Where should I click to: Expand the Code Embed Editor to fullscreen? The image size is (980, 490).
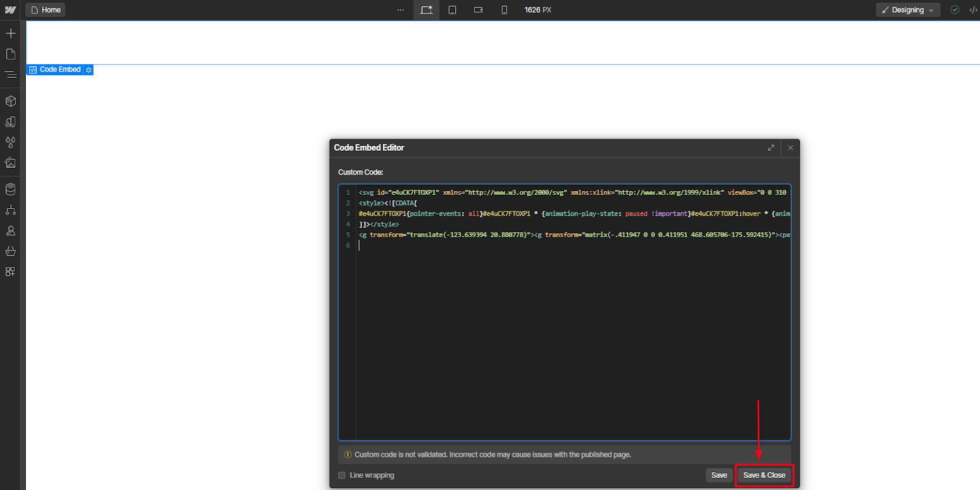[771, 148]
